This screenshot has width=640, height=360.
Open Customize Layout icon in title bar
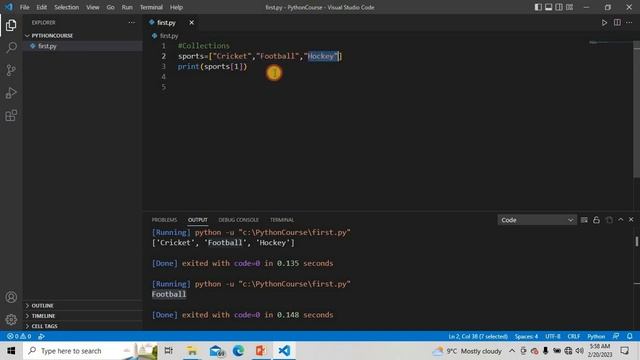569,7
